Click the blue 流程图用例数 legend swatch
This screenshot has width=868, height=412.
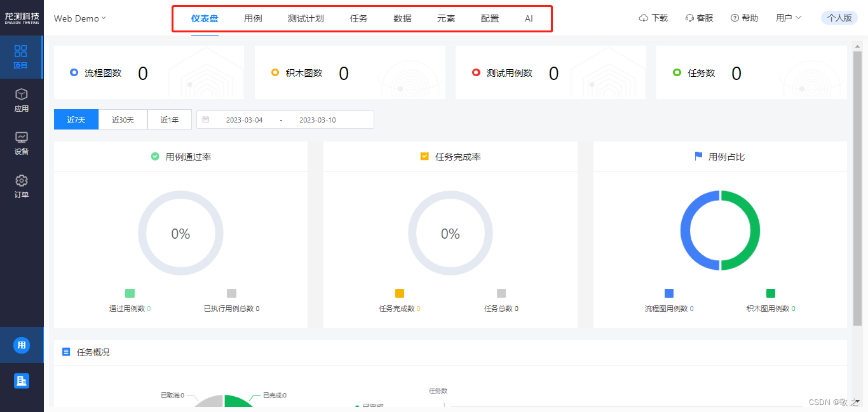pos(669,293)
